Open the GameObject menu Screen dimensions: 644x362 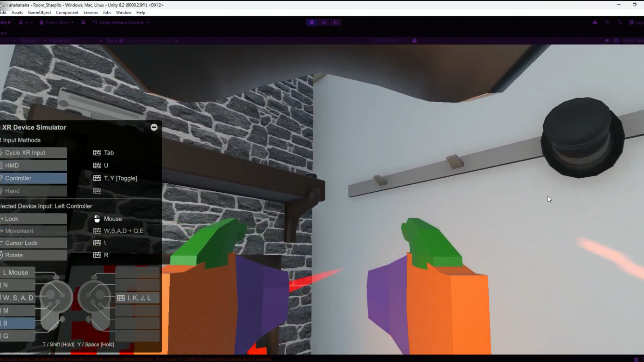pyautogui.click(x=39, y=12)
